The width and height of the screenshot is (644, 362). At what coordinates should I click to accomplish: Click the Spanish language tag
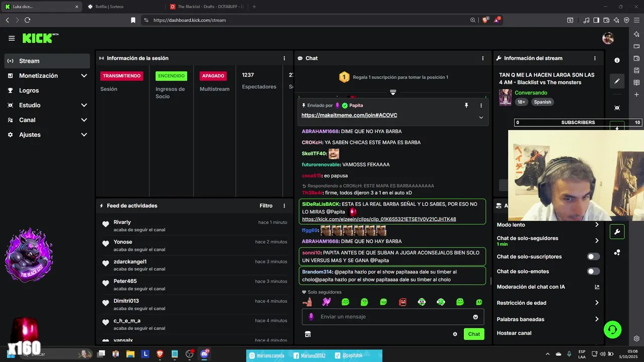542,102
